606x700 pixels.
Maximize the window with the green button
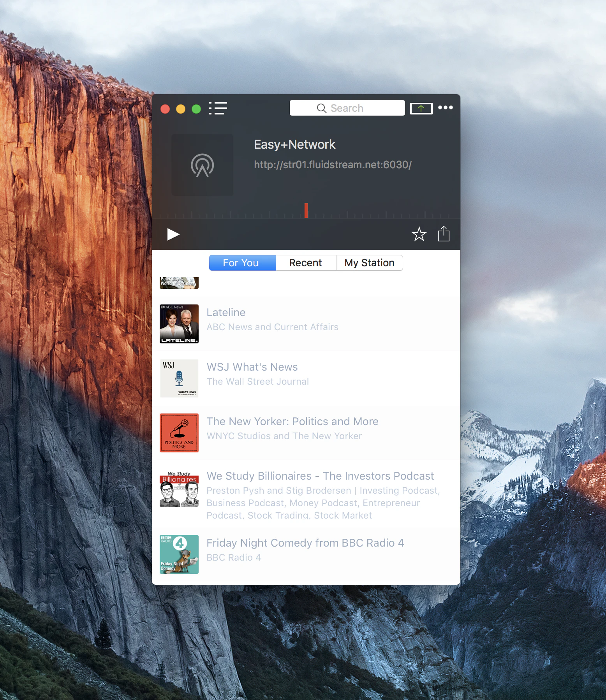(196, 109)
